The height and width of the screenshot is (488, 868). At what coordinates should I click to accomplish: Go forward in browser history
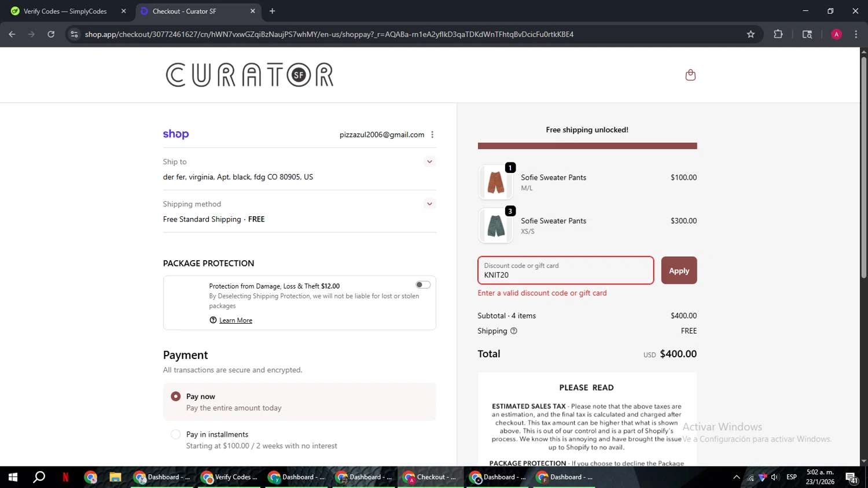pyautogui.click(x=31, y=34)
